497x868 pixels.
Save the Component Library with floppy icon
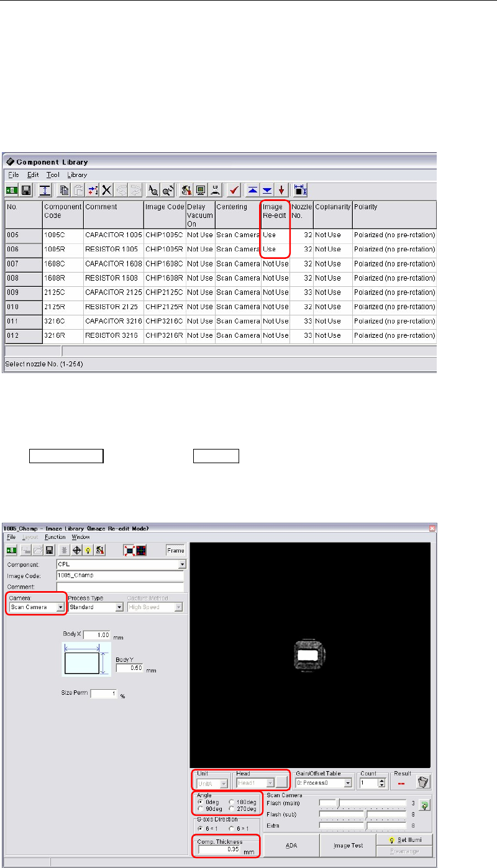[27, 191]
